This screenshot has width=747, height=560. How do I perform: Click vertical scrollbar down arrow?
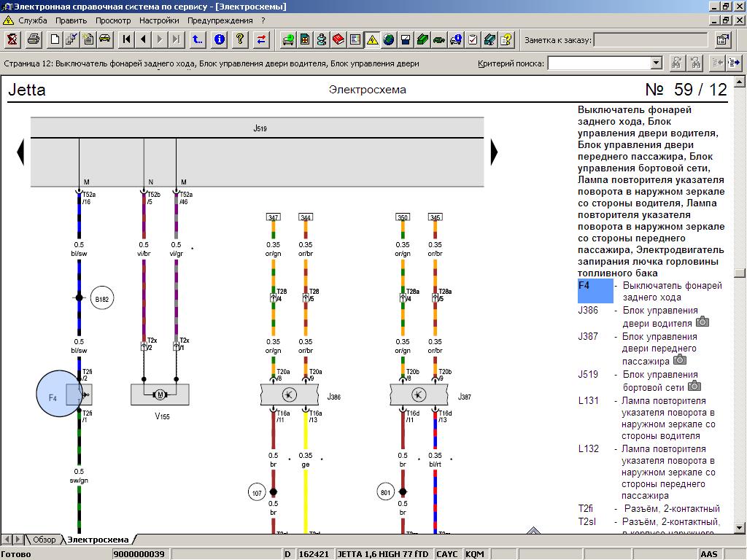740,528
